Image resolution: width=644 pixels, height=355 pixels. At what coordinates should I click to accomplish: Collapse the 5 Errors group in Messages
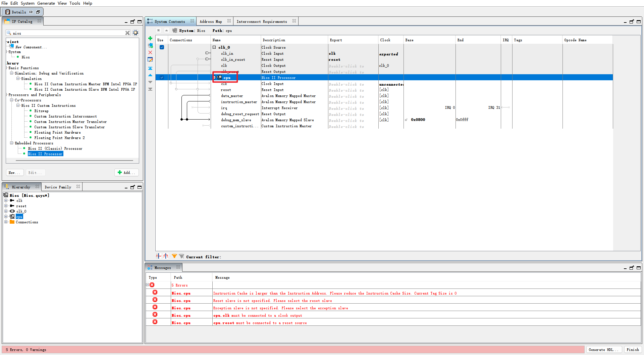click(147, 285)
